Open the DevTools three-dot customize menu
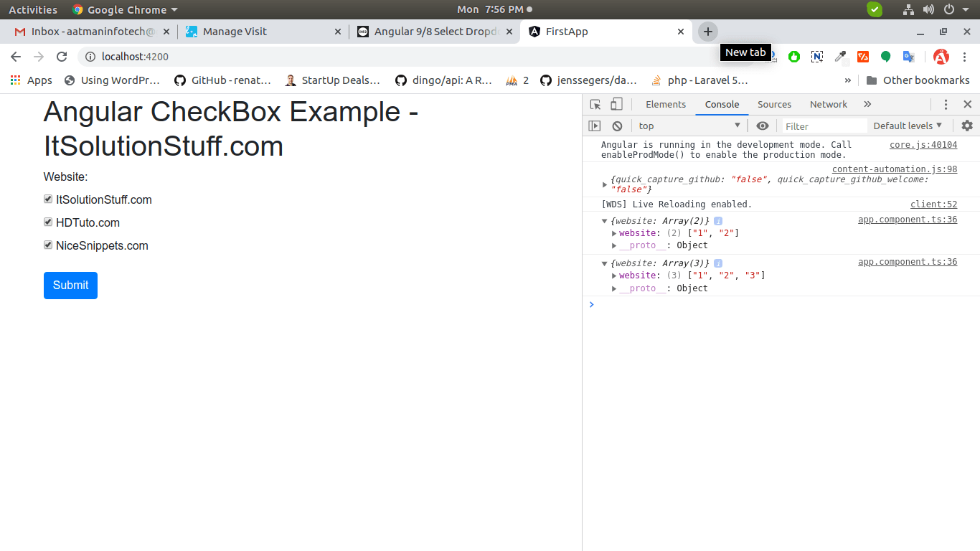Viewport: 980px width, 551px height. coord(946,104)
